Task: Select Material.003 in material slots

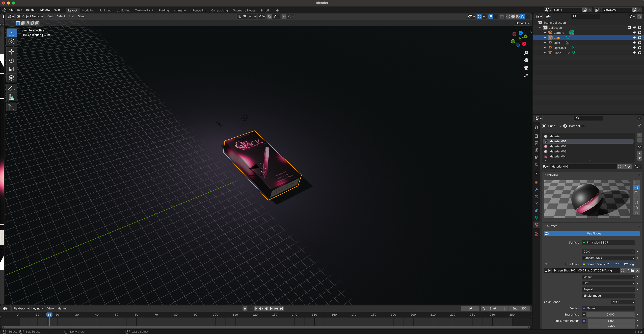Action: point(558,151)
